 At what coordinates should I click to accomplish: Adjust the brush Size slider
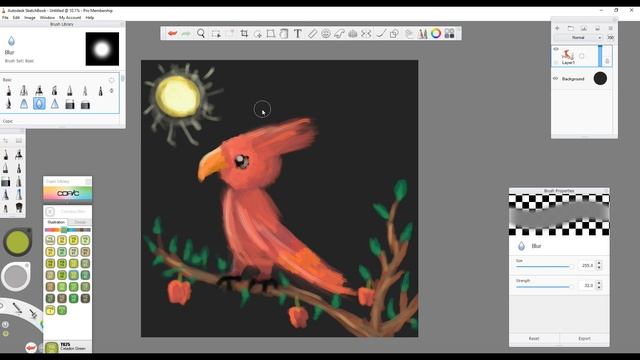pyautogui.click(x=544, y=267)
